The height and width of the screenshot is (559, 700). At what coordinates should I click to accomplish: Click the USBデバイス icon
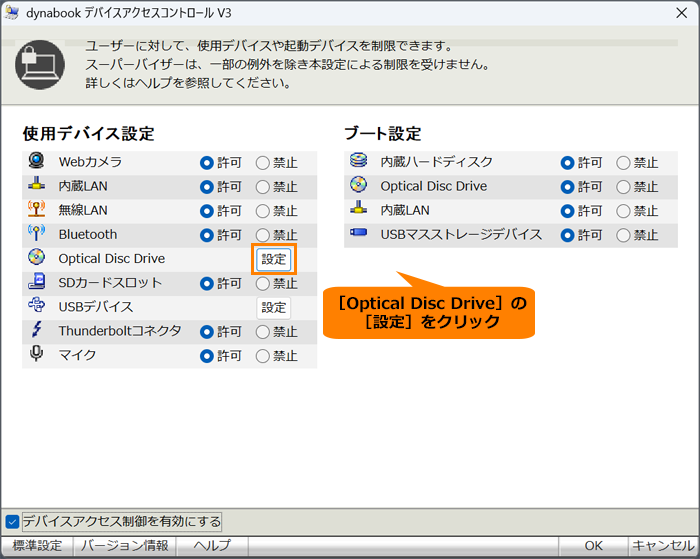tap(36, 305)
